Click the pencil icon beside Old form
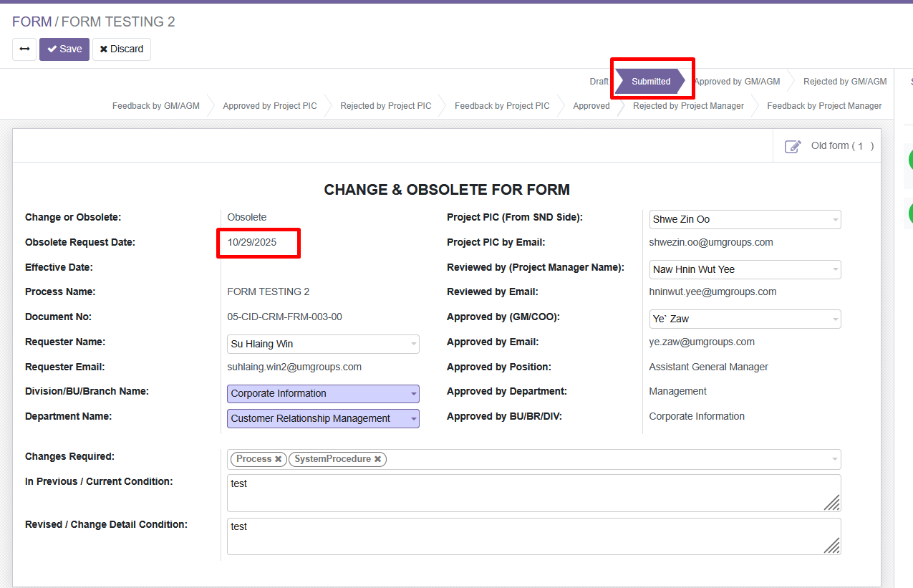 click(x=793, y=146)
